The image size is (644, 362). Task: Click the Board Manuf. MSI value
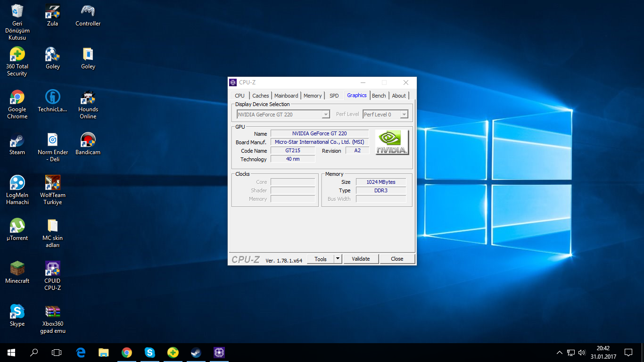click(x=319, y=142)
